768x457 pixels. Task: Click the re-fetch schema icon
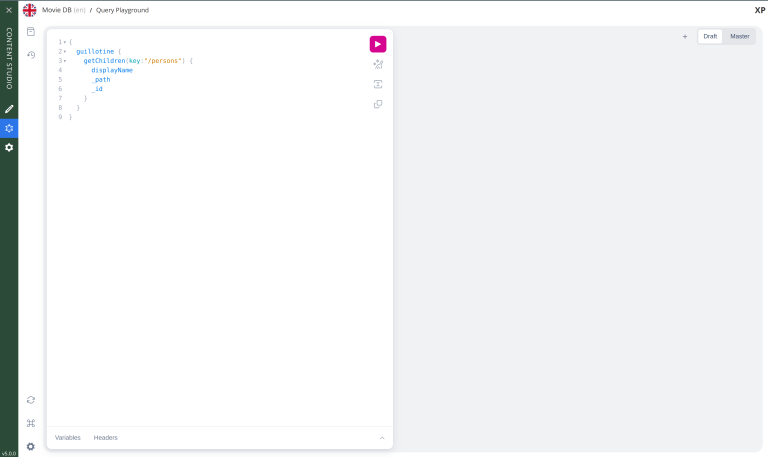click(31, 400)
